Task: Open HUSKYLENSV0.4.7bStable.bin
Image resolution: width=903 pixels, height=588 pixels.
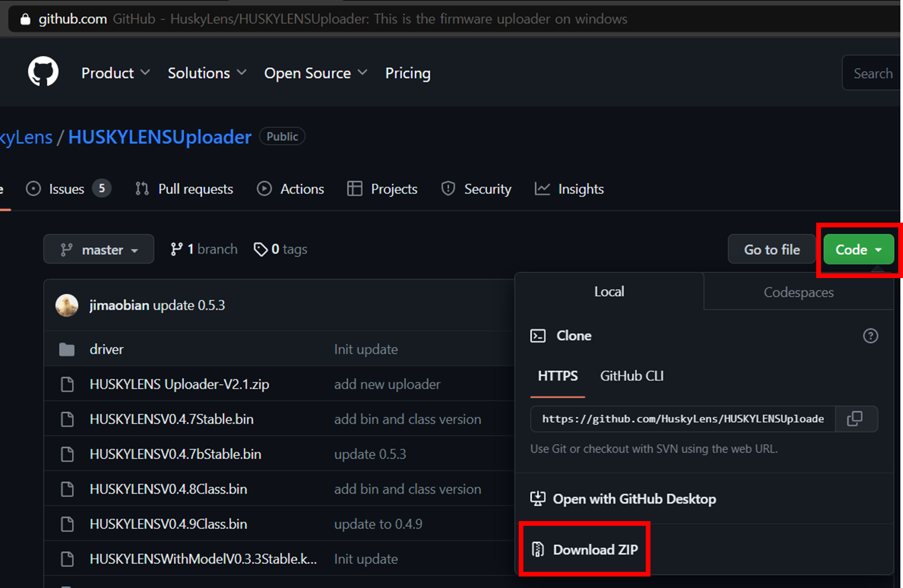Action: pyautogui.click(x=175, y=454)
